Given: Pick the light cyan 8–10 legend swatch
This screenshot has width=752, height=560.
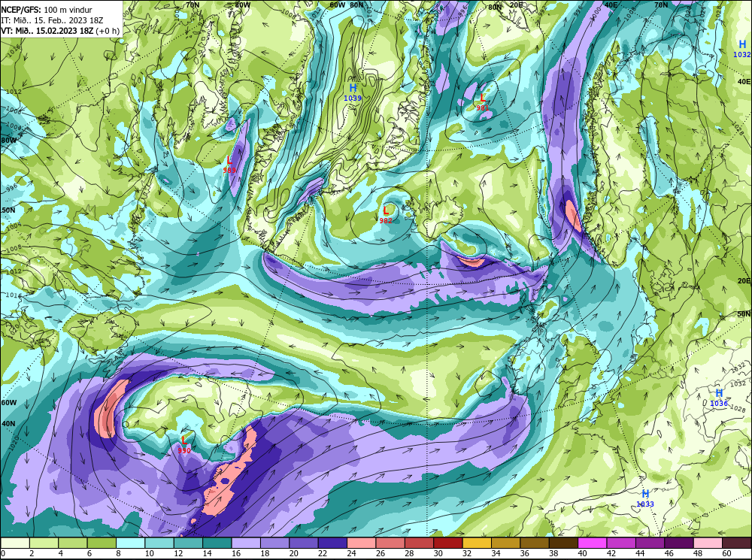Looking at the screenshot, I should click(x=130, y=543).
